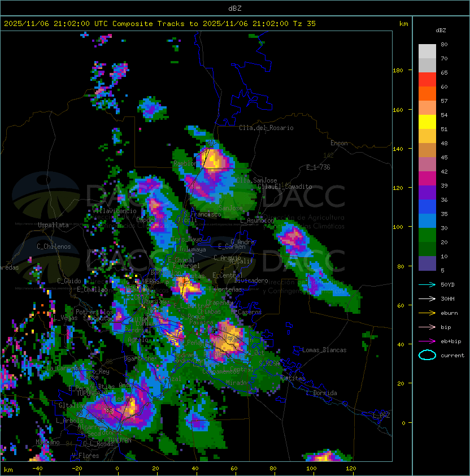Select the yellow 51–54 dBZ legend swatch
470x476 pixels.
click(427, 122)
